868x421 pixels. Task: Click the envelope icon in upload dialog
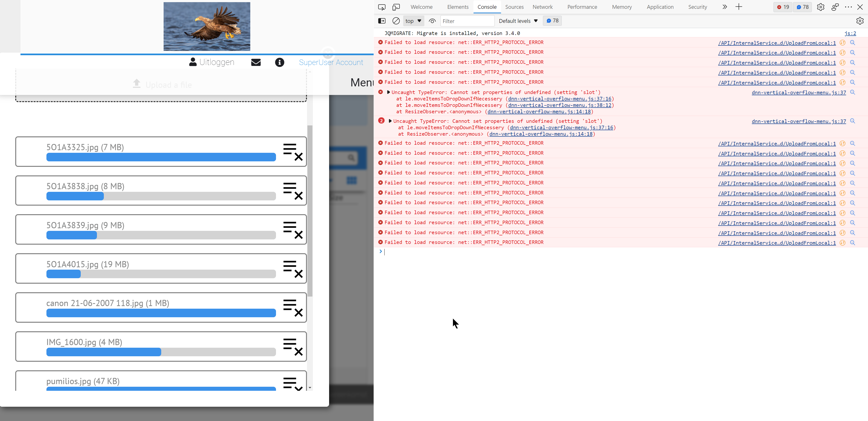pos(256,62)
